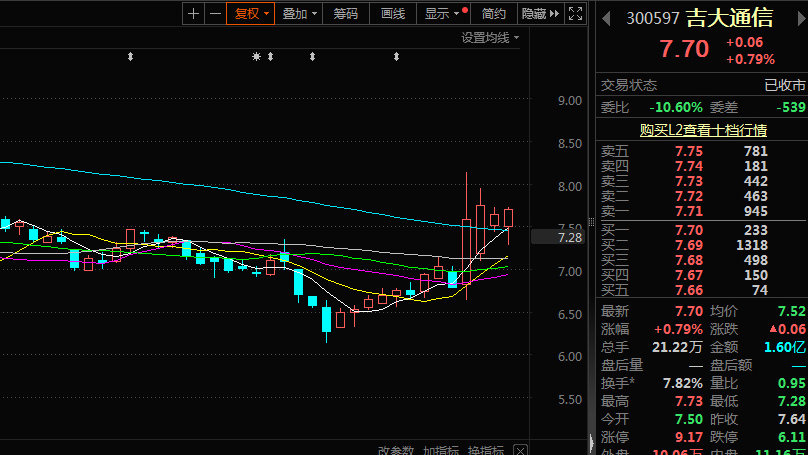Click the leftmost double-arrow event marker

pyautogui.click(x=130, y=57)
